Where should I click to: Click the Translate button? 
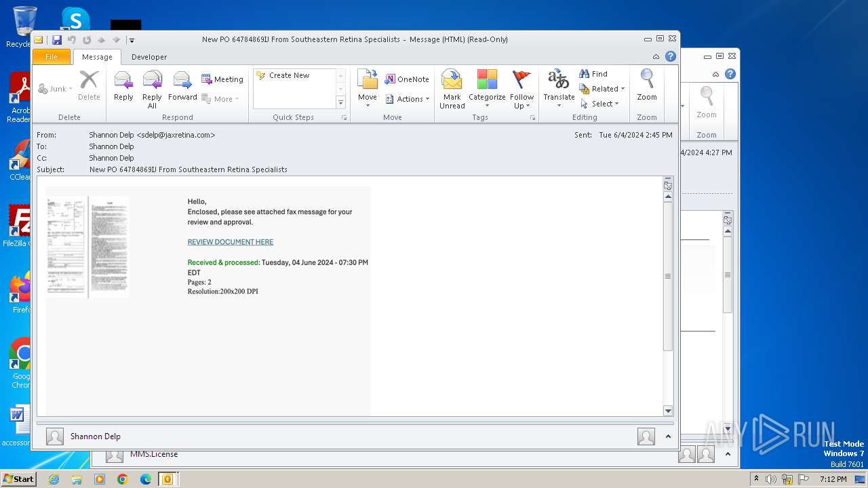pos(559,89)
